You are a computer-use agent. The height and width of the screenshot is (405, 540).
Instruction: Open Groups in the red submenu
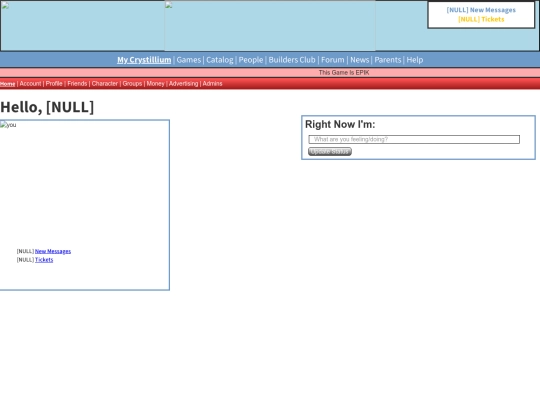coord(132,84)
